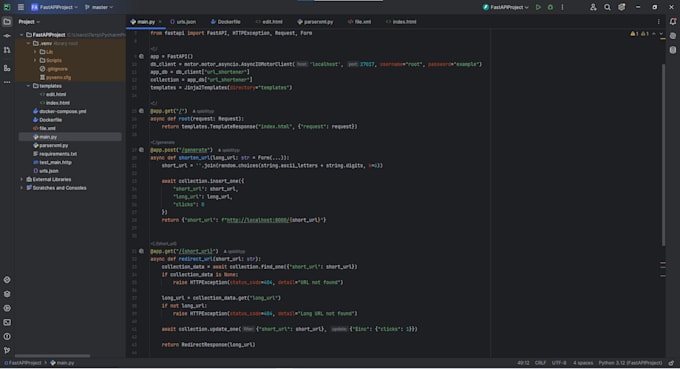Open the master branch dropdown
The width and height of the screenshot is (680, 369).
coord(99,7)
